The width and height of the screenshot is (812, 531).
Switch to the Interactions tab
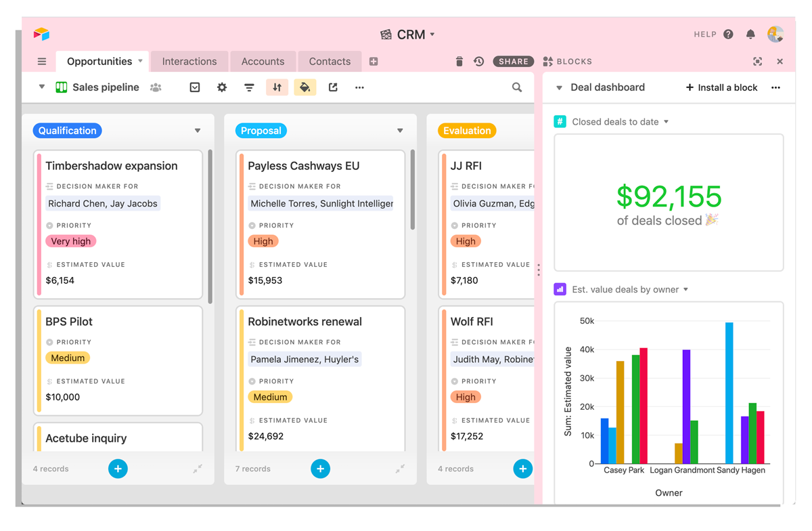(189, 61)
